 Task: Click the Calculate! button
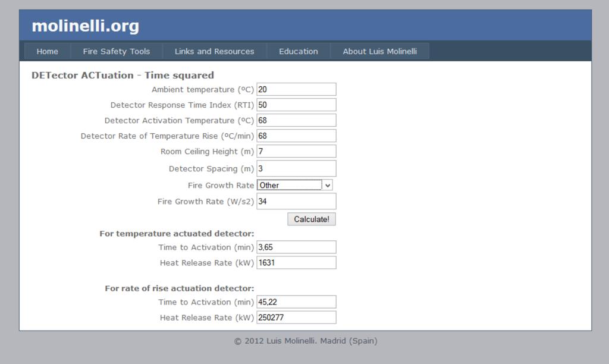[312, 219]
